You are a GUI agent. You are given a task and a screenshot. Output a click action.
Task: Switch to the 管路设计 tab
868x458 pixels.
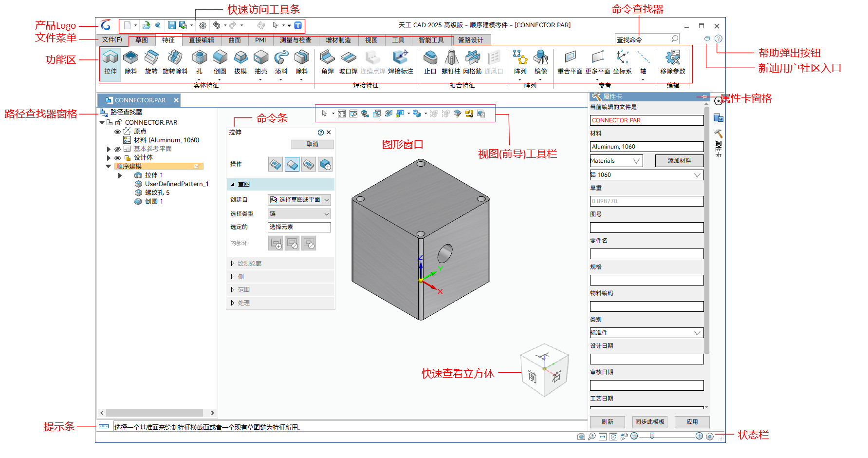471,40
